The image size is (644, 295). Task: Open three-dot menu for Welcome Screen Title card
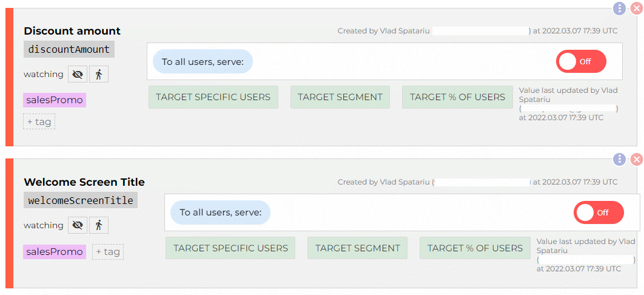619,160
